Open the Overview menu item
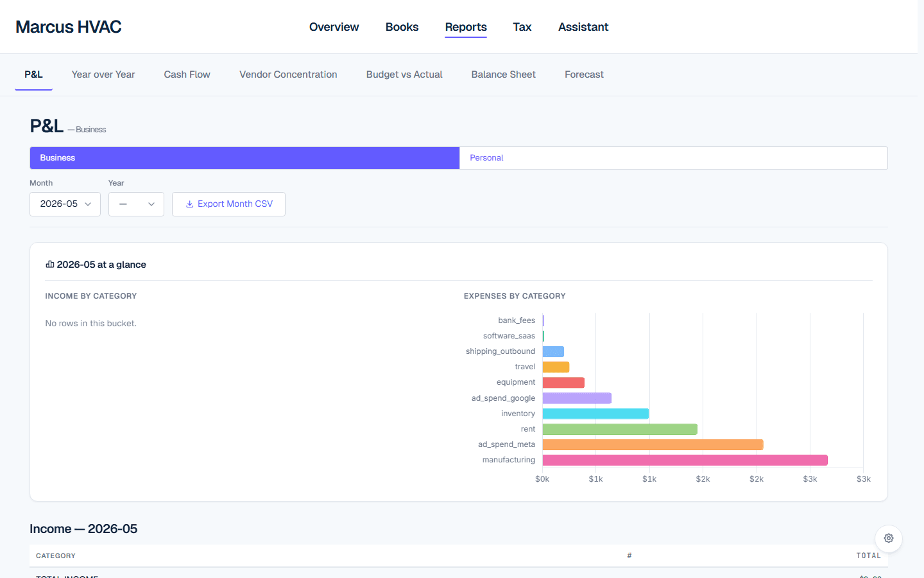 click(x=334, y=27)
